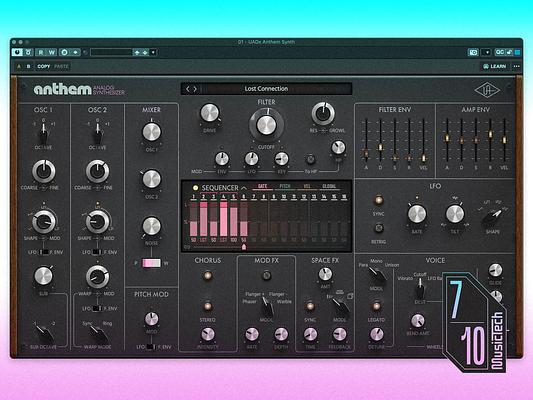Collapse the Sequencer panel chevron

244,188
